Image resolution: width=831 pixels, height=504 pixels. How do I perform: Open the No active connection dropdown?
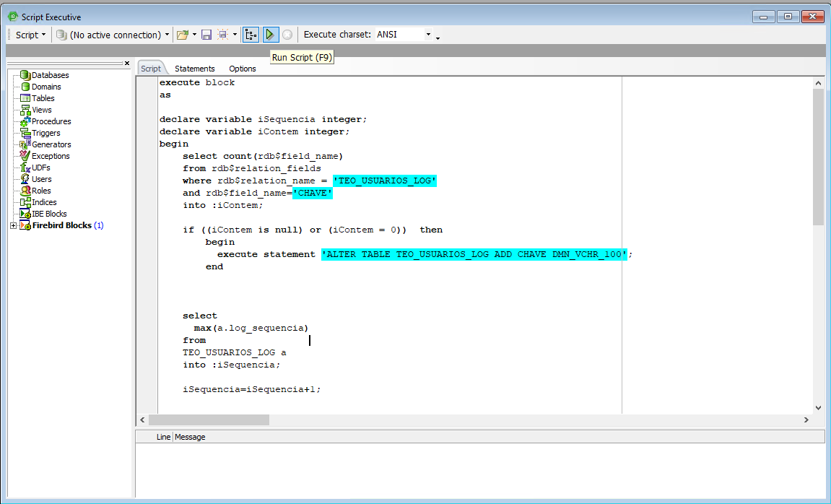pos(113,35)
